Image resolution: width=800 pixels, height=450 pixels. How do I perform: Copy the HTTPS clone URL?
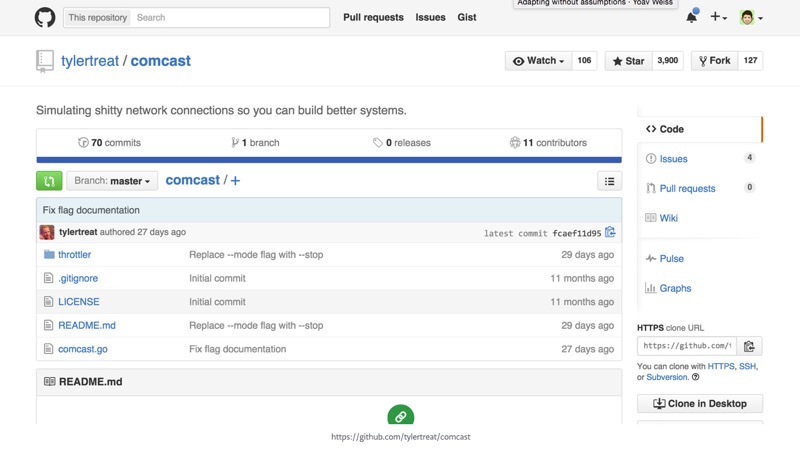[x=749, y=346]
